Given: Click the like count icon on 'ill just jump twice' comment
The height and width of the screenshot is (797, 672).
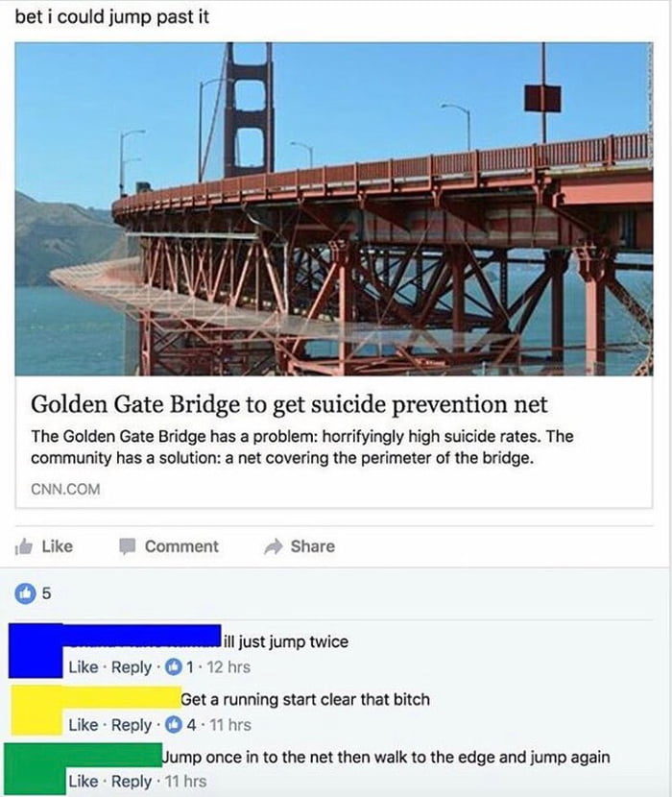Looking at the screenshot, I should click(x=174, y=666).
